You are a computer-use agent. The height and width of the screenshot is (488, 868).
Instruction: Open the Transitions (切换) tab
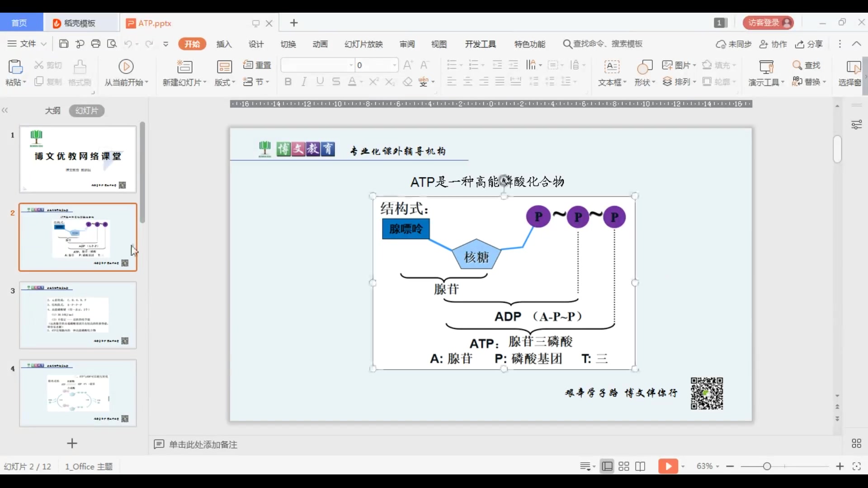[x=288, y=44]
